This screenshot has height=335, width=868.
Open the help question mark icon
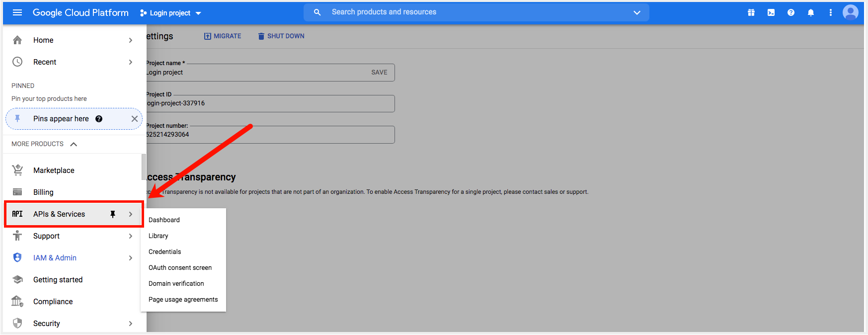pyautogui.click(x=791, y=12)
